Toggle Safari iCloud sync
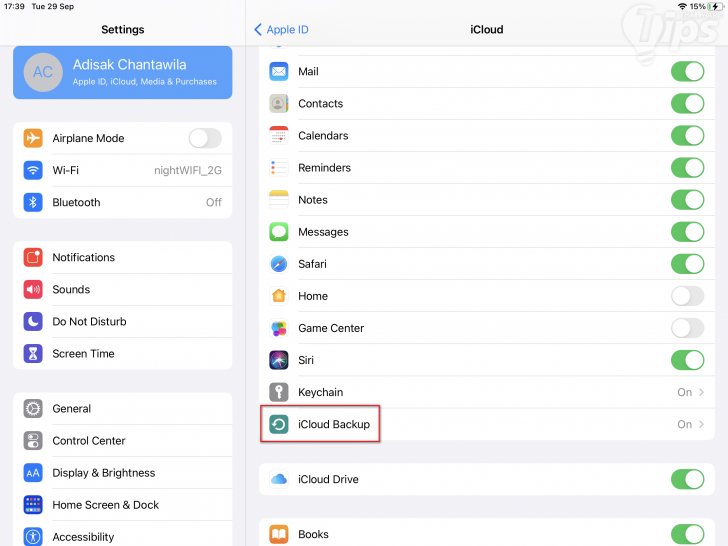Viewport: 728px width, 546px height. click(x=687, y=264)
